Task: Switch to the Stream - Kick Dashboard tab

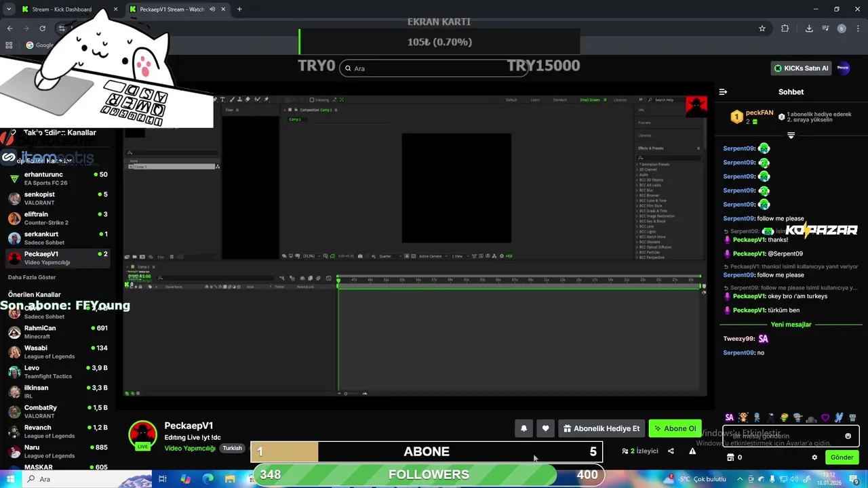Action: [68, 9]
